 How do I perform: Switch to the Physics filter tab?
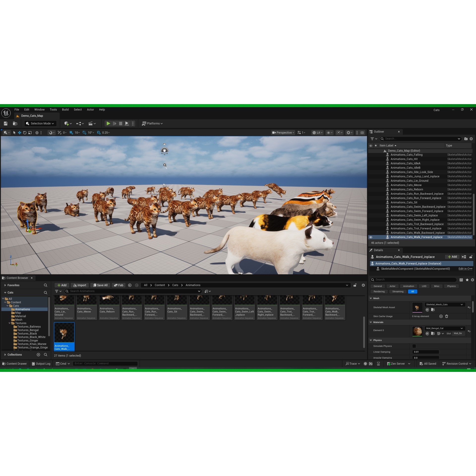click(x=451, y=286)
